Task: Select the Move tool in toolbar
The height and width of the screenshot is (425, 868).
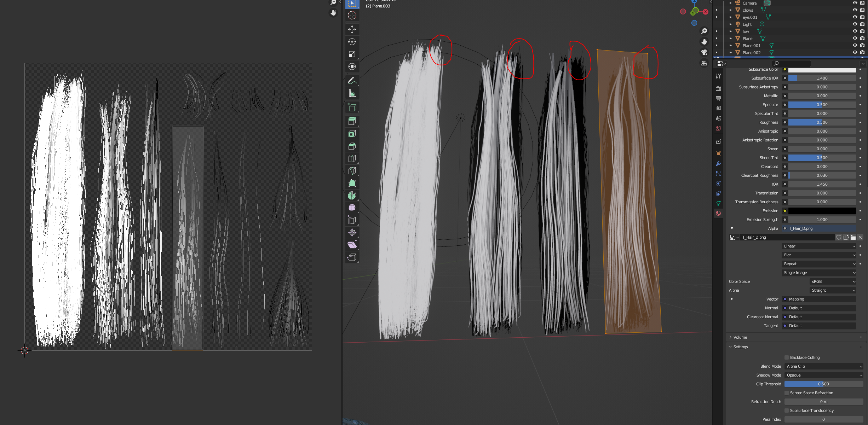Action: pyautogui.click(x=352, y=29)
